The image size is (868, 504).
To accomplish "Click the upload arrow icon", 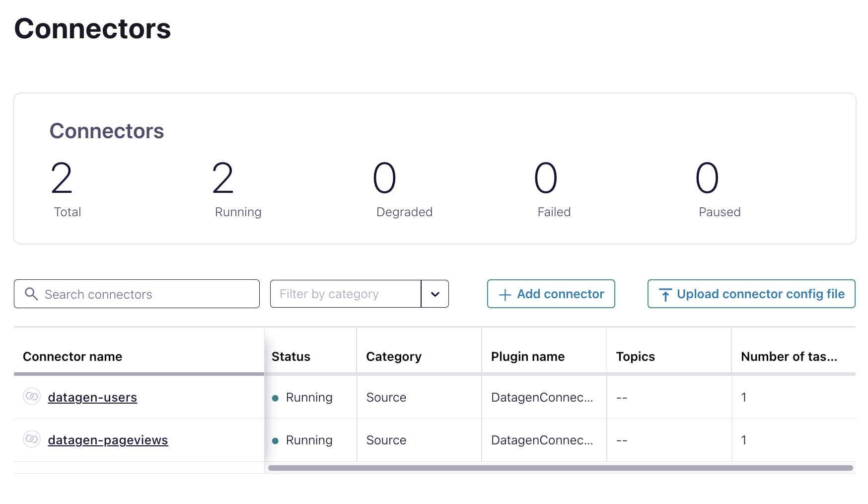I will pyautogui.click(x=665, y=295).
